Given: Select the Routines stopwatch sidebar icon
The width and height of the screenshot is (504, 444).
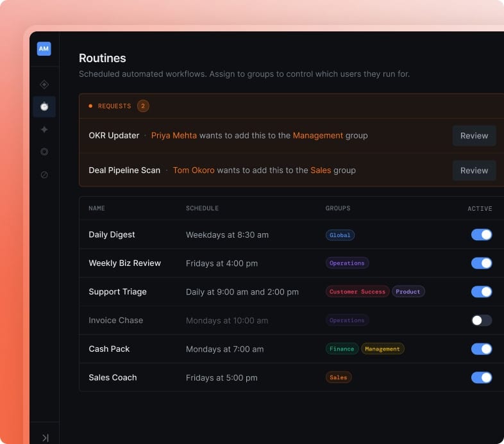Looking at the screenshot, I should [x=44, y=106].
